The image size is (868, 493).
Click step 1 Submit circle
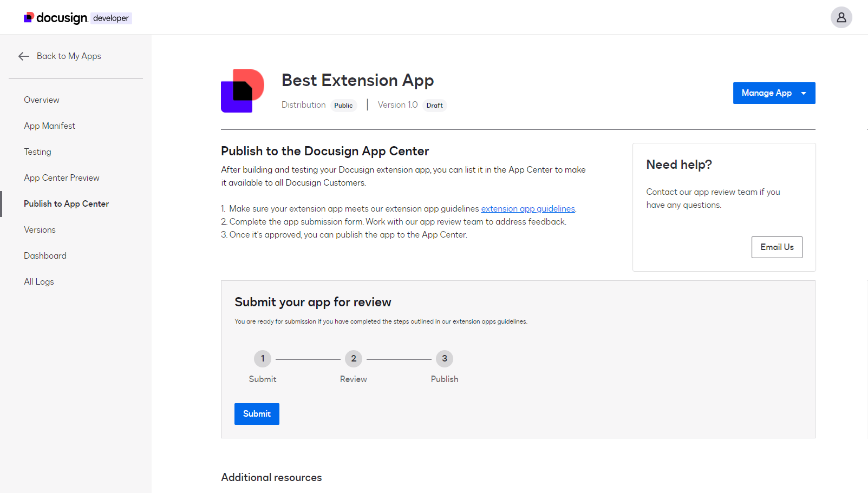tap(263, 359)
